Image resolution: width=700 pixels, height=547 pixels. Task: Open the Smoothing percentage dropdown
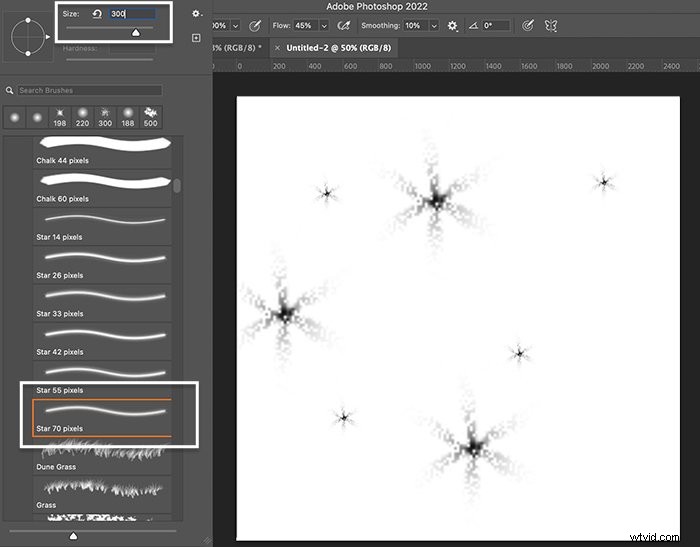434,26
